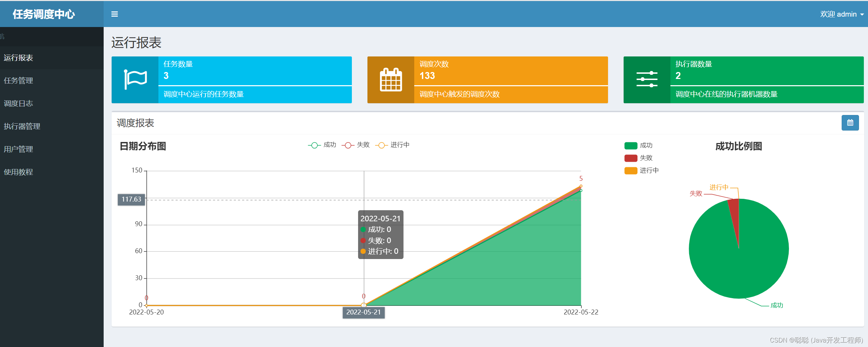Screen dimensions: 868x347
Task: Click the 调度中心运行的任务数量 description
Action: point(203,94)
